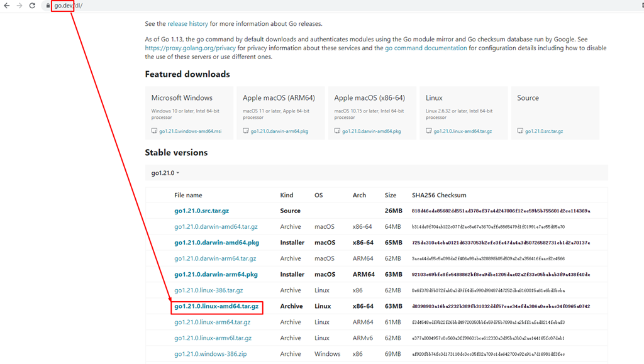Click the Size column header
Viewport: 644px width, 364px height.
[390, 196]
